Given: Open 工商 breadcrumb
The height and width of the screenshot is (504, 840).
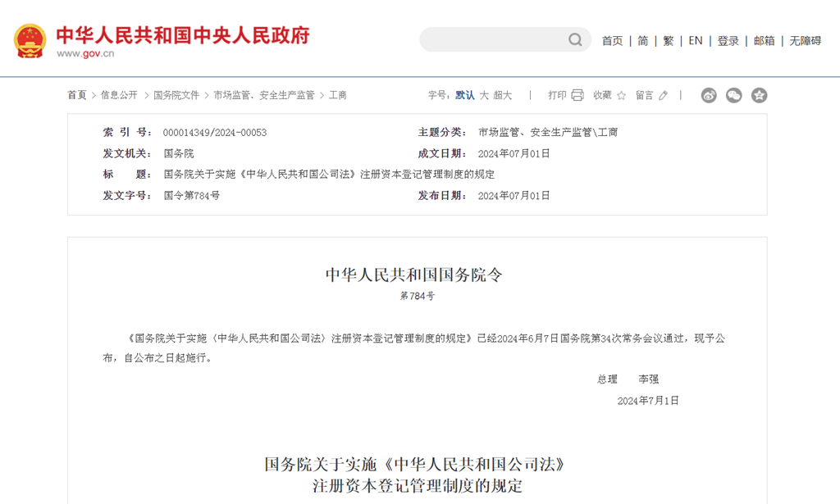Looking at the screenshot, I should (x=337, y=95).
